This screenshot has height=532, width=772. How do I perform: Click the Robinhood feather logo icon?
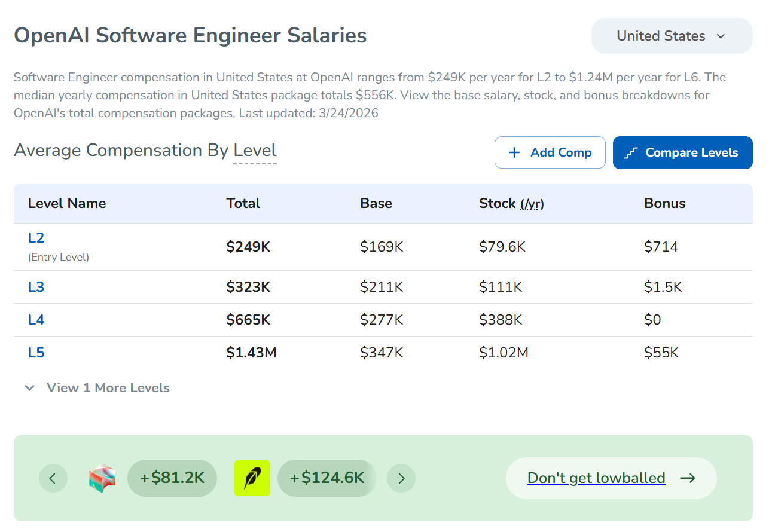tap(252, 478)
